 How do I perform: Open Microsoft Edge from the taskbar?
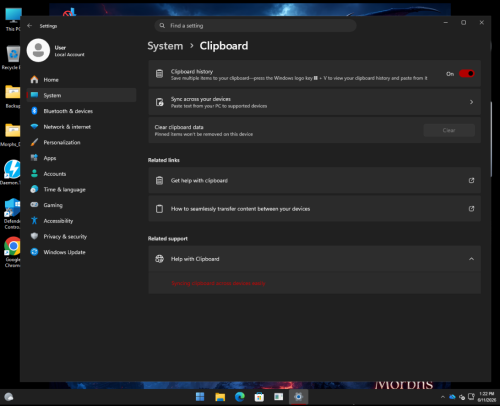240,397
